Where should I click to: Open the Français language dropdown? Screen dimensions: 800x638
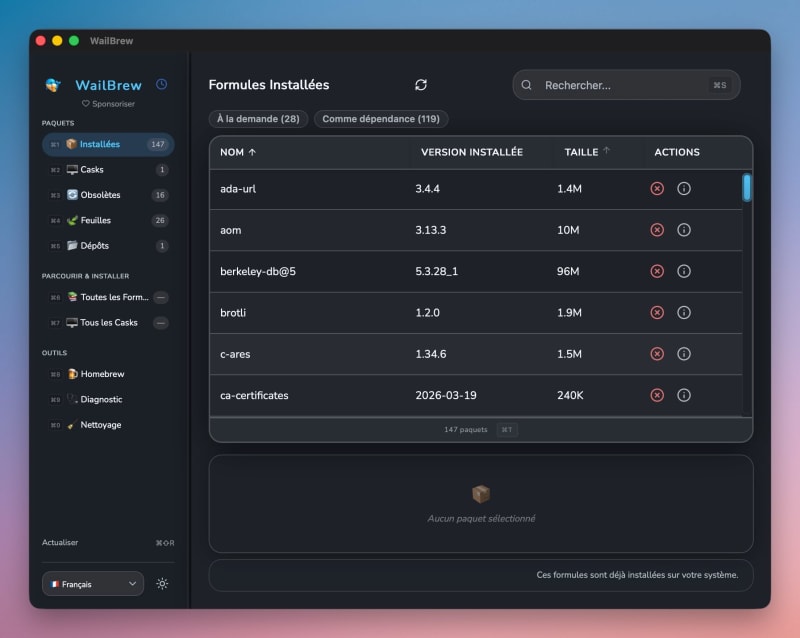point(93,584)
